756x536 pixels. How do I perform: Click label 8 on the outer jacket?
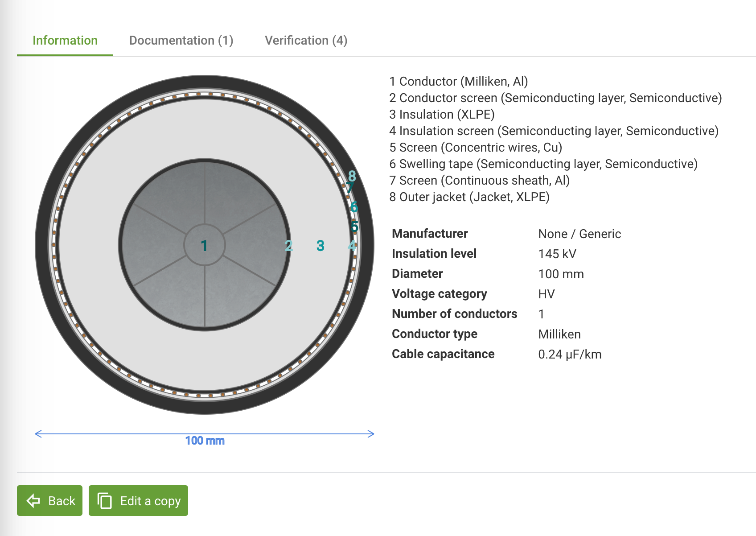coord(352,176)
